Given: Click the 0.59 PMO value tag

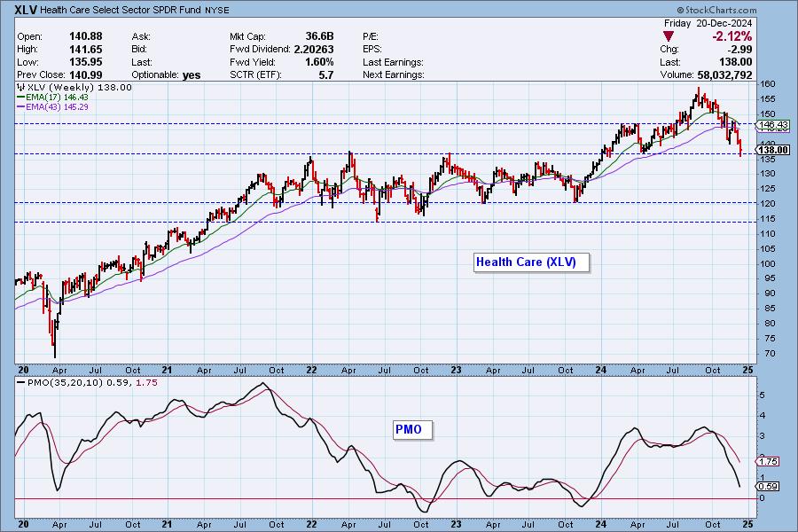Looking at the screenshot, I should [x=768, y=486].
